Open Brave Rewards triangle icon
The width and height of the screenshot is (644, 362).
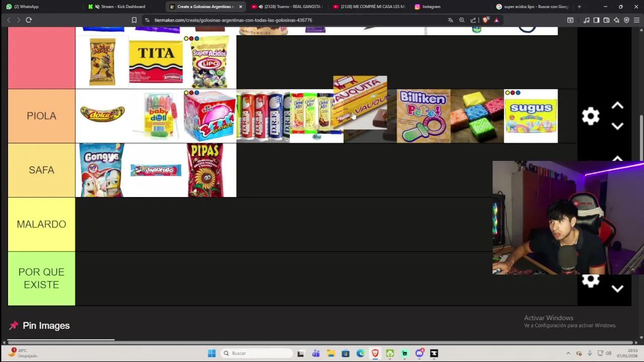pyautogui.click(x=497, y=20)
